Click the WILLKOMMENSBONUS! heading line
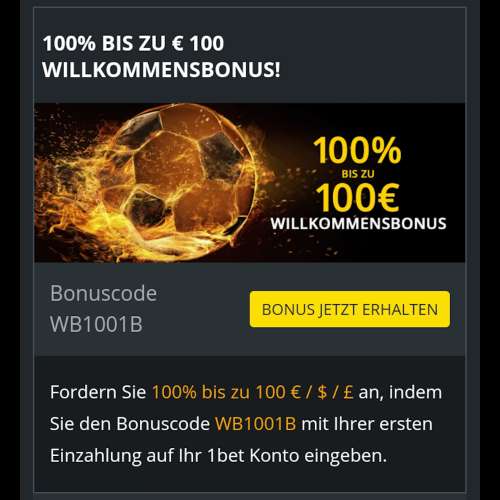The image size is (500, 500). click(161, 70)
